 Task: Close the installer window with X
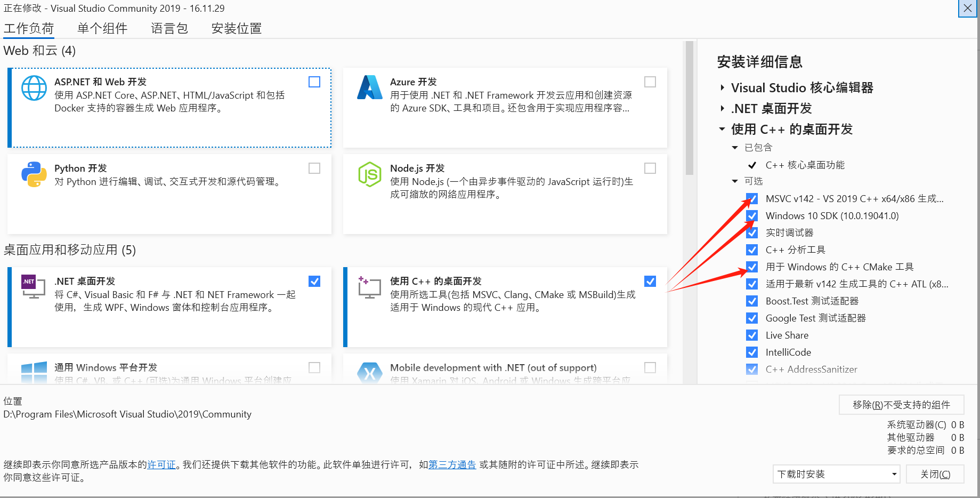967,9
